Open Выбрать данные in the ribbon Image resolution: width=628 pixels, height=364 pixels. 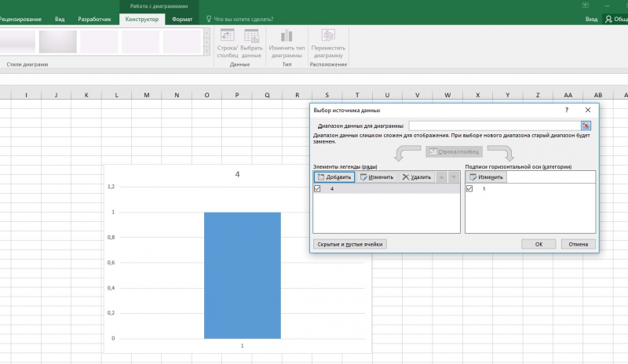pyautogui.click(x=251, y=35)
